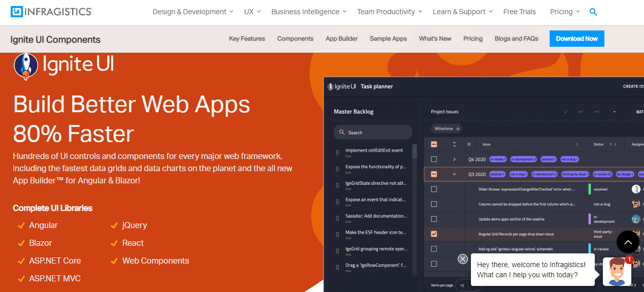Screen dimensions: 644x292
Task: Collapse the Q3 2020 group row
Action: [454, 174]
